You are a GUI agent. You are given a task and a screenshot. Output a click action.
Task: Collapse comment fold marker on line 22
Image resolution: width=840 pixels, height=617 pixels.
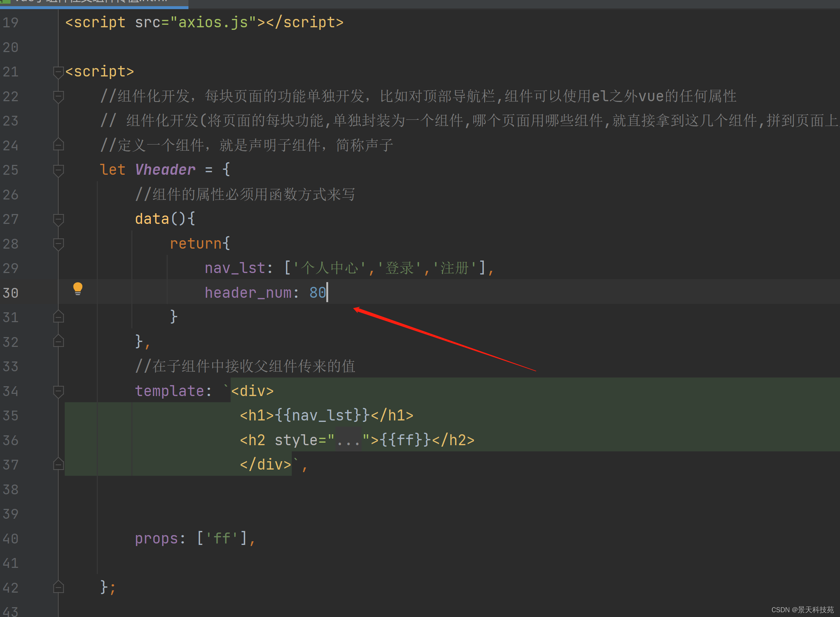58,97
